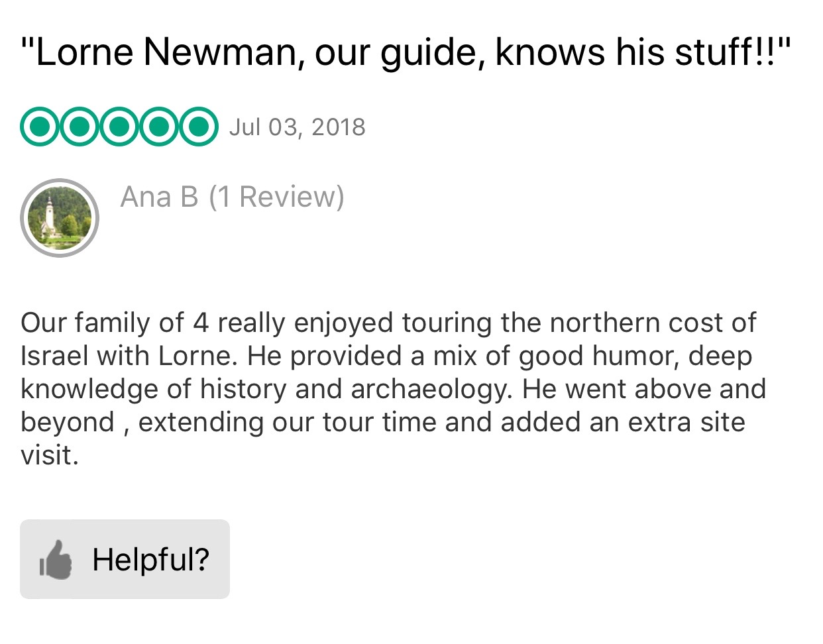Click the review date Jul 03, 2018
This screenshot has width=823, height=644.
pos(297,127)
